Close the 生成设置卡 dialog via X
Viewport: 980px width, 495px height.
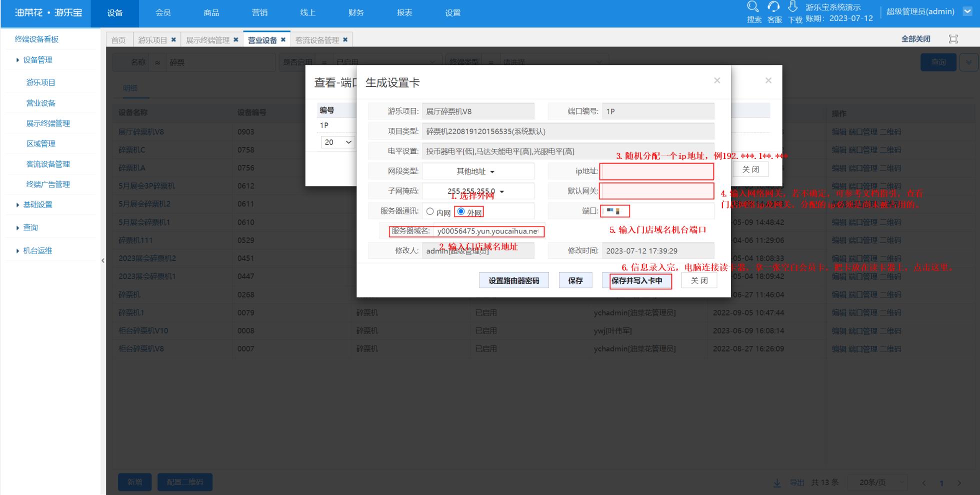[x=717, y=80]
